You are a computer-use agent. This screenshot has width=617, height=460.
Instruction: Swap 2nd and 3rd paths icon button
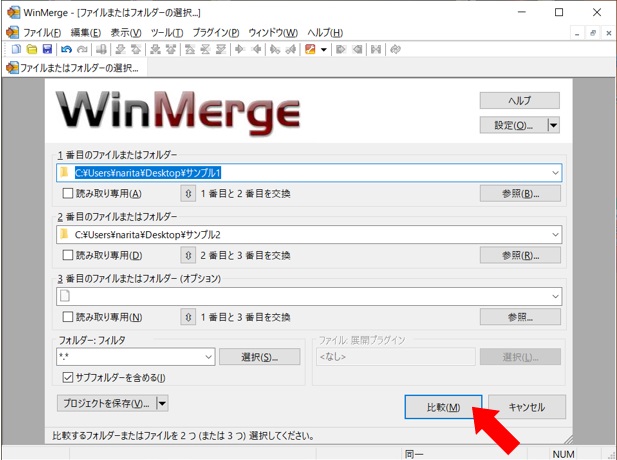[x=188, y=255]
